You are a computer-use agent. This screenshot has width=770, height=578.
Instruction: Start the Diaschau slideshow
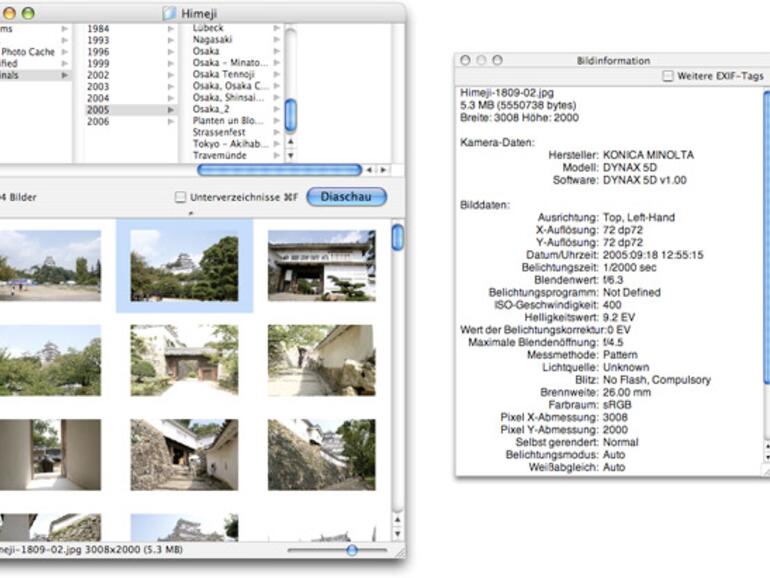click(x=346, y=197)
